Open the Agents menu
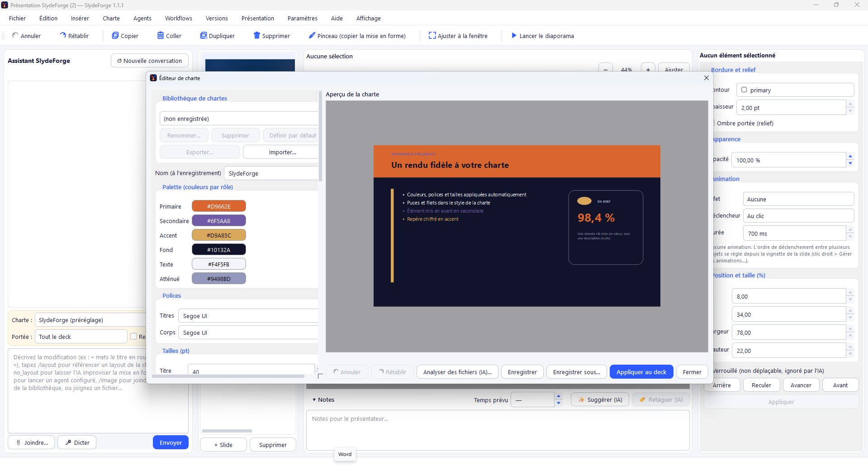 142,18
